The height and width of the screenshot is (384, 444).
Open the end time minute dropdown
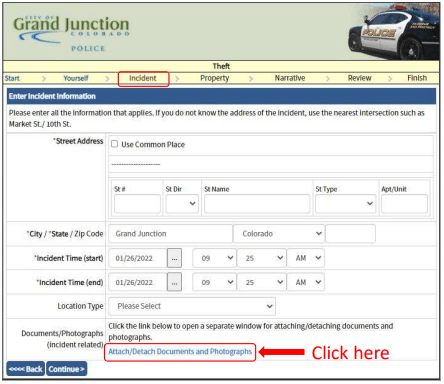tap(261, 282)
